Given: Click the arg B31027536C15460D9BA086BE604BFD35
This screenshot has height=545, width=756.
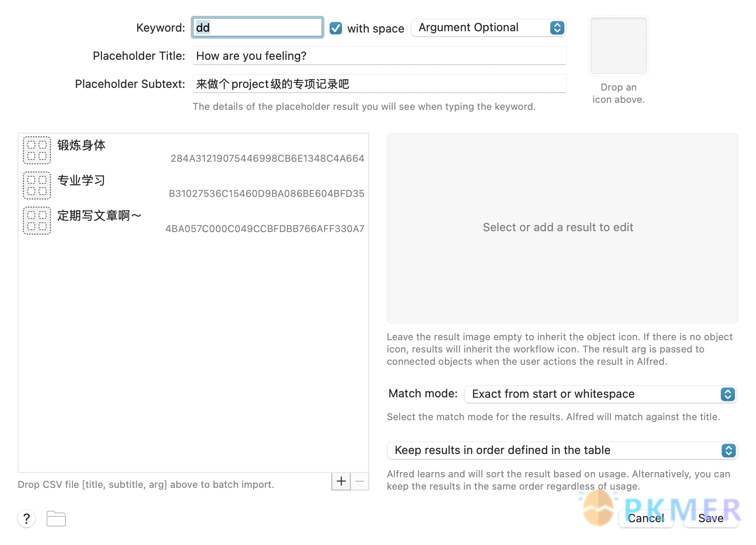Looking at the screenshot, I should click(266, 194).
